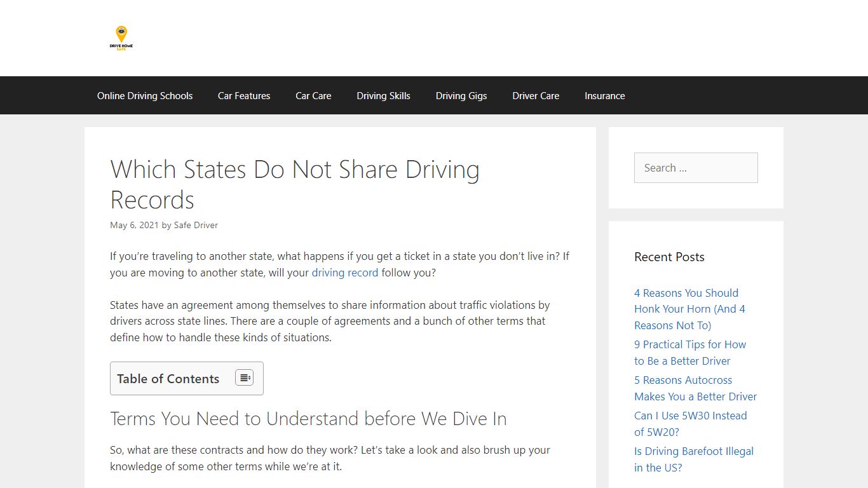
Task: Open Driving Gigs navigation item
Action: (461, 96)
